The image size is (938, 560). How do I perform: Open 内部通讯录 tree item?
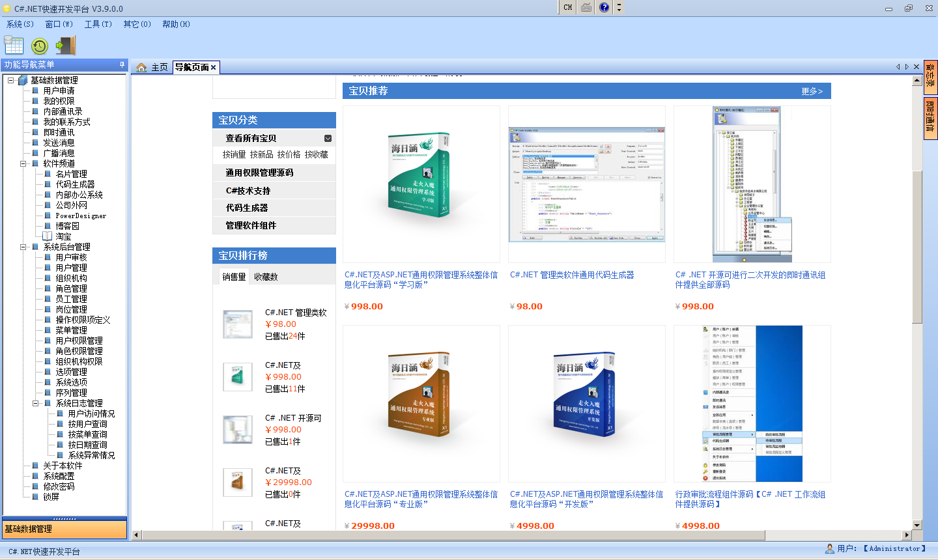click(x=63, y=111)
